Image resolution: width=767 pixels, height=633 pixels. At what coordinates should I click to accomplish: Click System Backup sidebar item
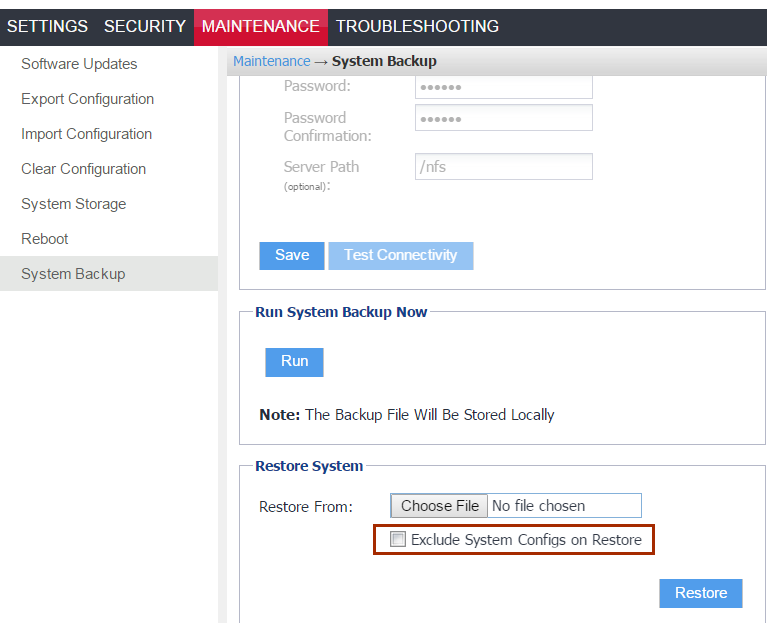pyautogui.click(x=73, y=274)
